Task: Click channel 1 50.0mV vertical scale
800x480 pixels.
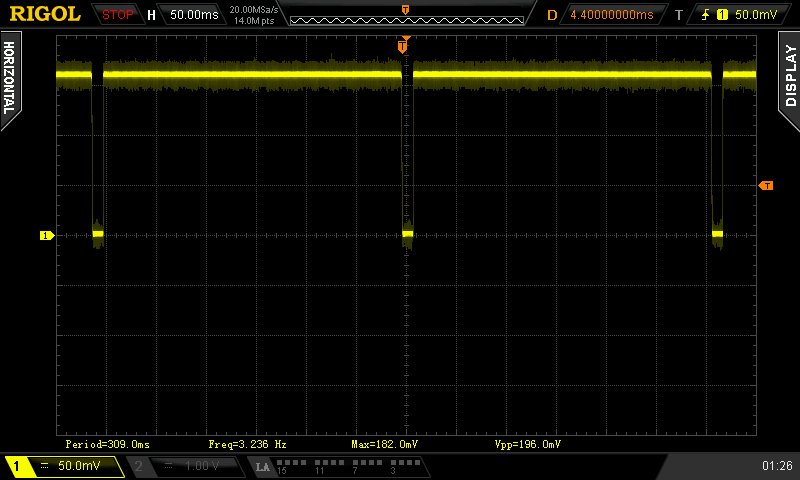Action: click(x=79, y=466)
